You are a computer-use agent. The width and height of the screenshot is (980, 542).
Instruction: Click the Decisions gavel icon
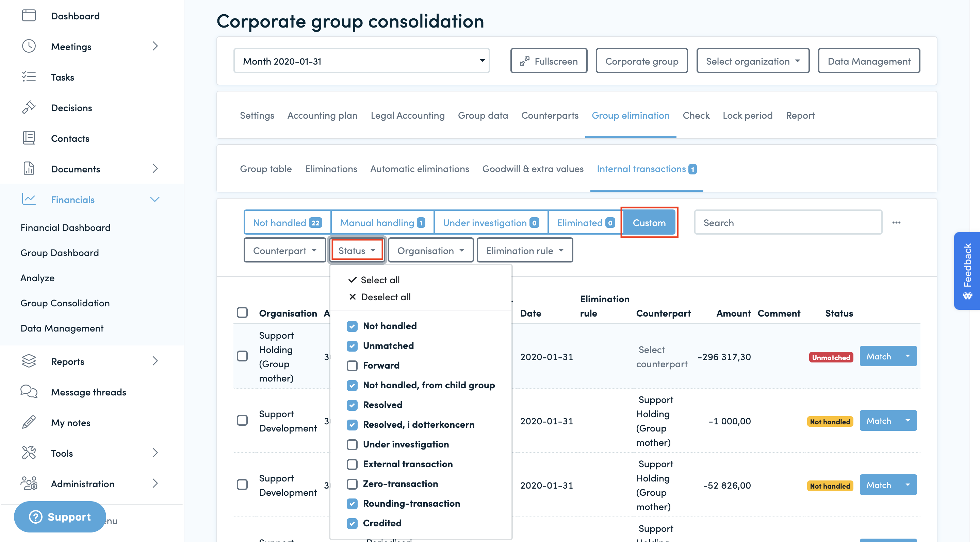pos(29,107)
